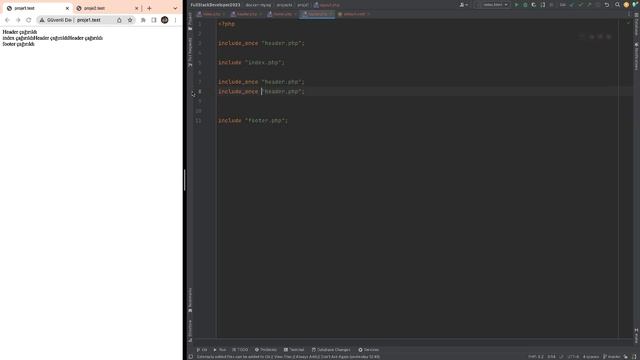This screenshot has height=360, width=640.
Task: Open the Chrome profile avatar
Action: [x=164, y=20]
